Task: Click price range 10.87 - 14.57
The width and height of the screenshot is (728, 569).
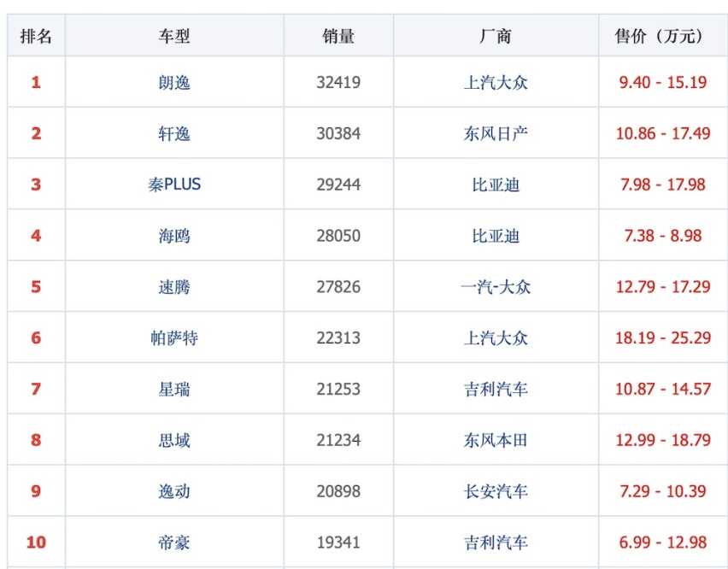Action: [663, 389]
